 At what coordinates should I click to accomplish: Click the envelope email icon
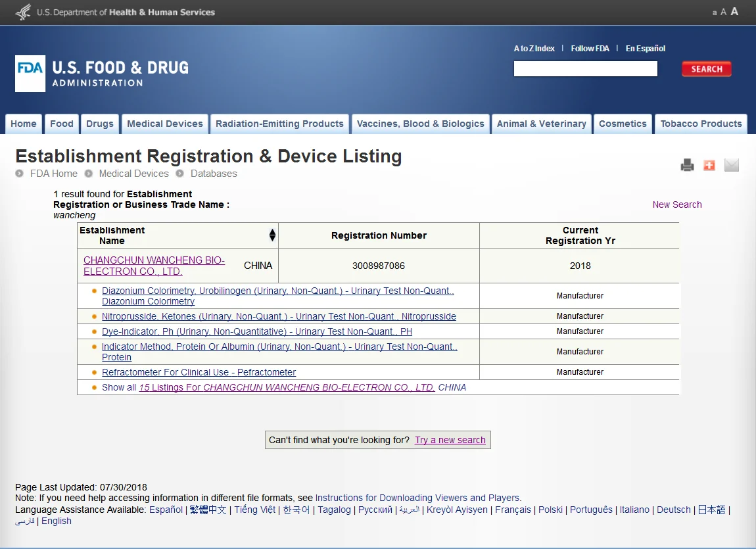[731, 165]
